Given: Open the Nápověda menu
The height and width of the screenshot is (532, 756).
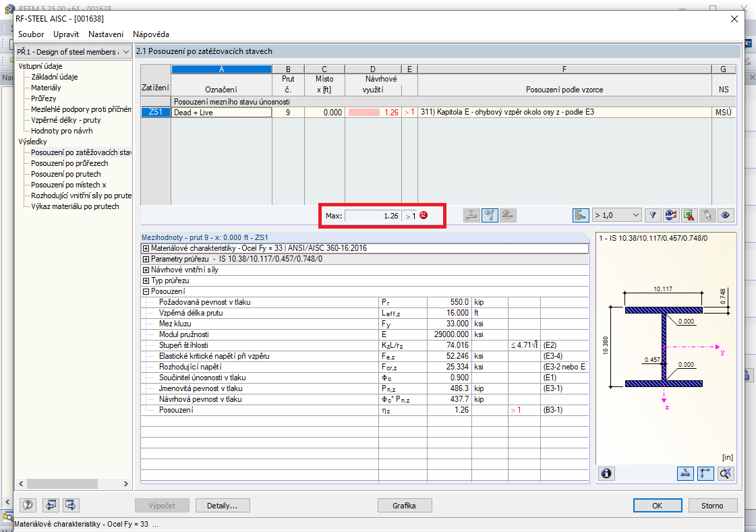Looking at the screenshot, I should click(151, 34).
